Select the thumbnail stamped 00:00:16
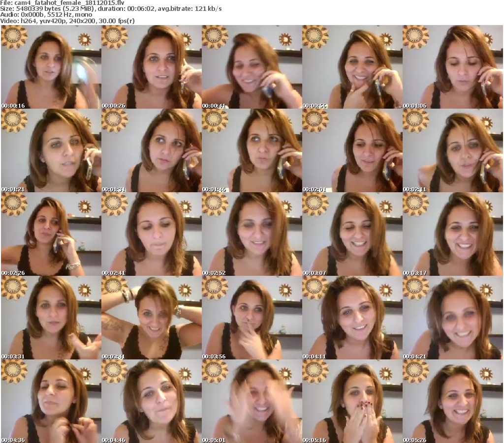 (x=51, y=67)
